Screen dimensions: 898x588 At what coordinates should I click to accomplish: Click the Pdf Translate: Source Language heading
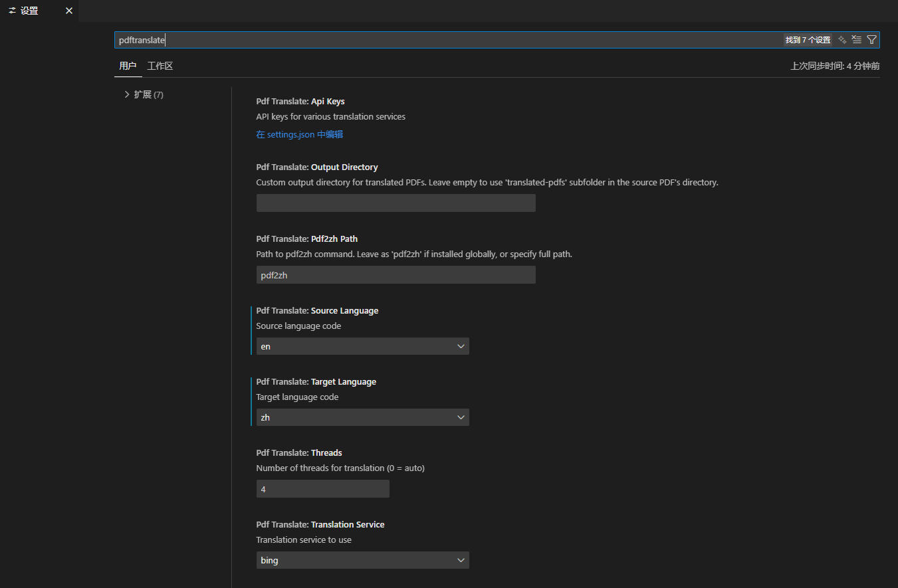[317, 311]
